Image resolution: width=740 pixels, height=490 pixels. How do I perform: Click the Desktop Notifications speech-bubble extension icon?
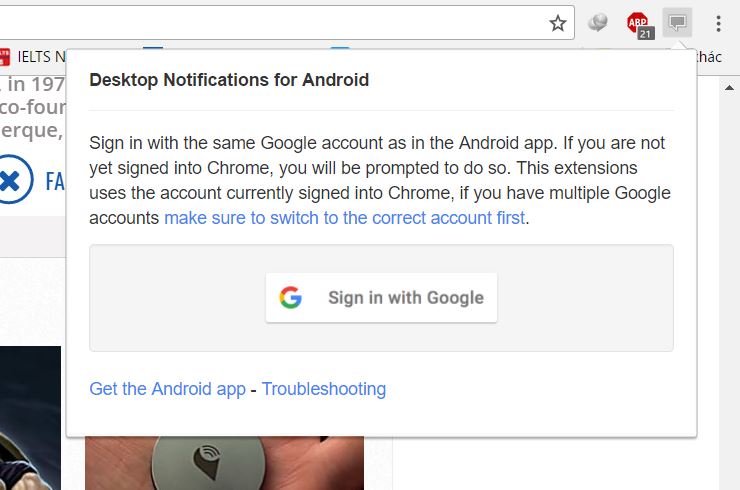pos(678,22)
